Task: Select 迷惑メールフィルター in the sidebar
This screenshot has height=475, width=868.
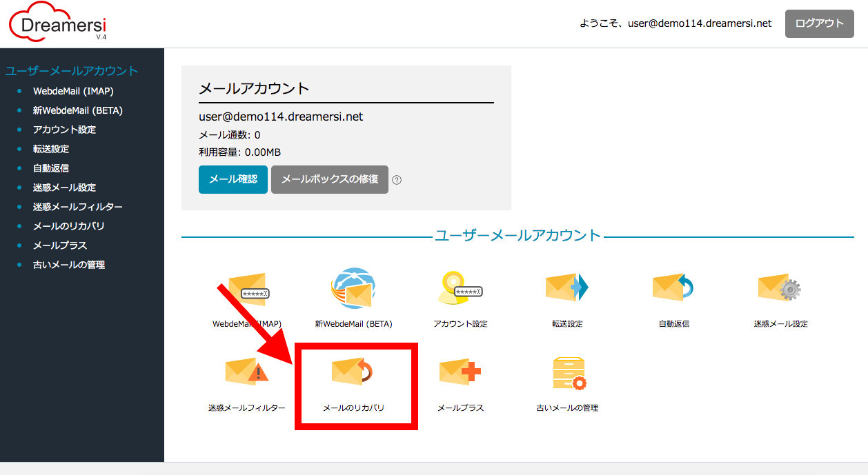Action: pyautogui.click(x=78, y=207)
